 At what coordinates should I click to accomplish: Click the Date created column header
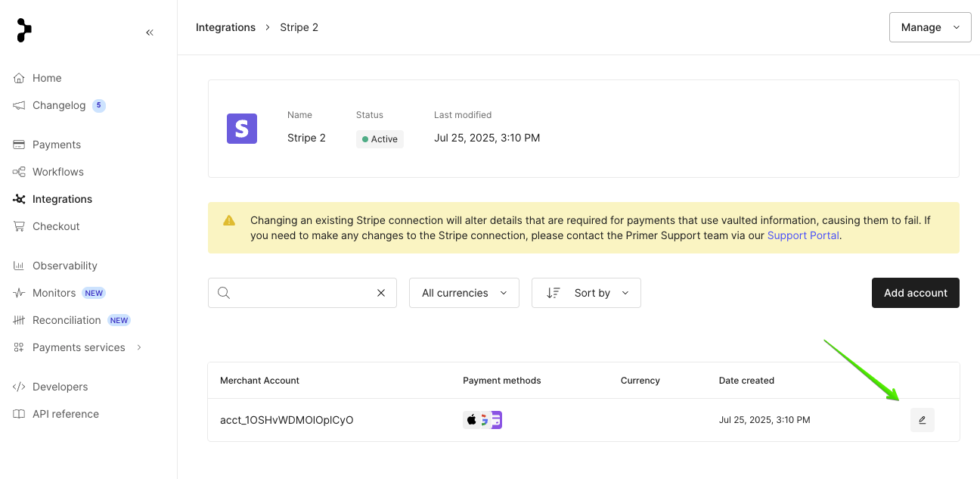pyautogui.click(x=746, y=381)
